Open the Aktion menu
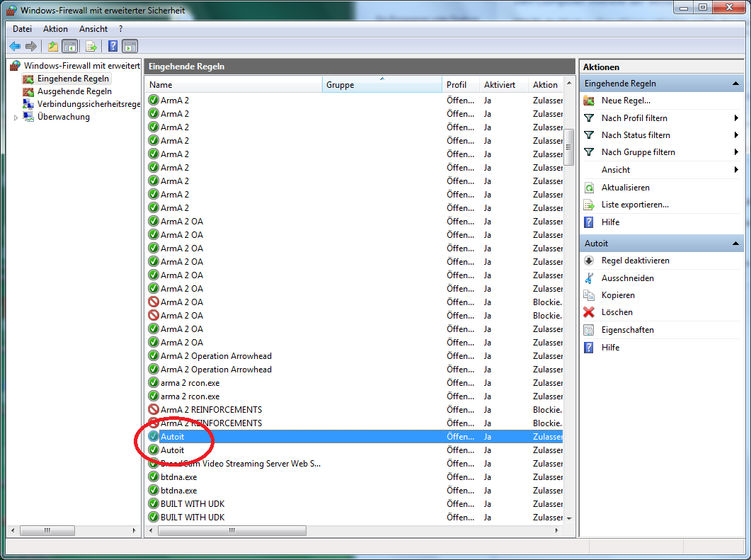 [x=55, y=29]
